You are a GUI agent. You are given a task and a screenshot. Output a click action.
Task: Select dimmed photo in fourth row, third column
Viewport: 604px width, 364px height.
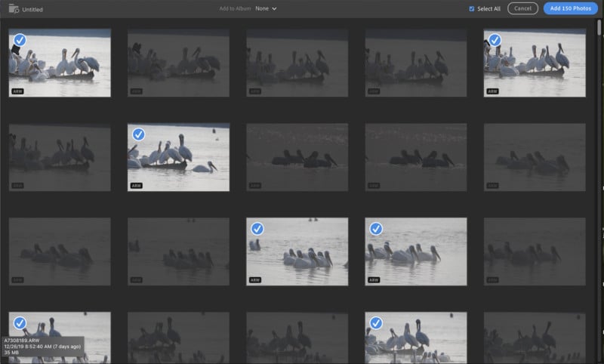coord(297,338)
